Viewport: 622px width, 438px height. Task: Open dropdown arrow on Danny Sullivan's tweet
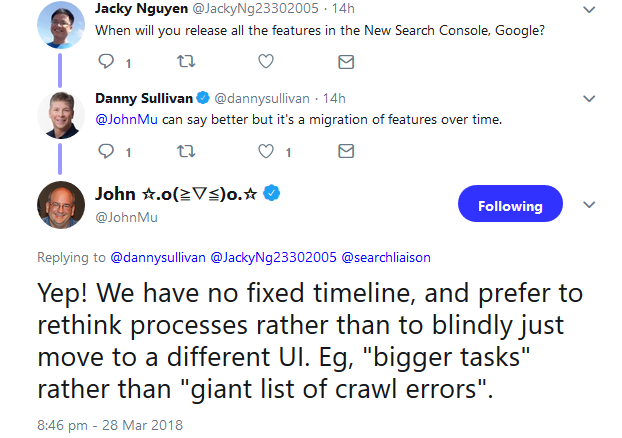click(589, 99)
